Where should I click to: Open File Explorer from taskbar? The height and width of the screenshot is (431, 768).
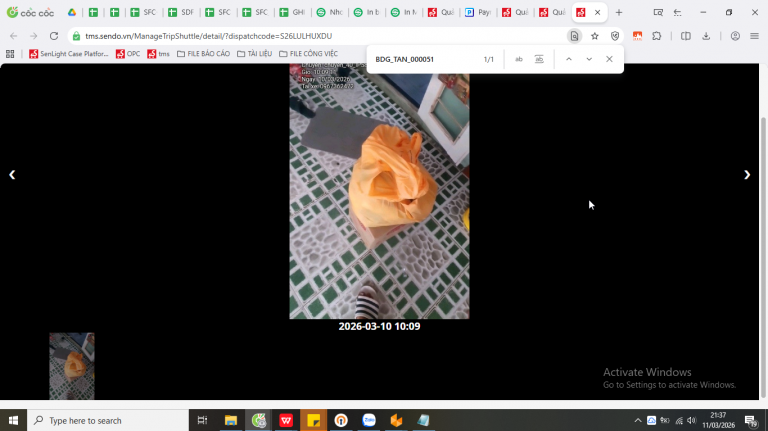point(231,420)
